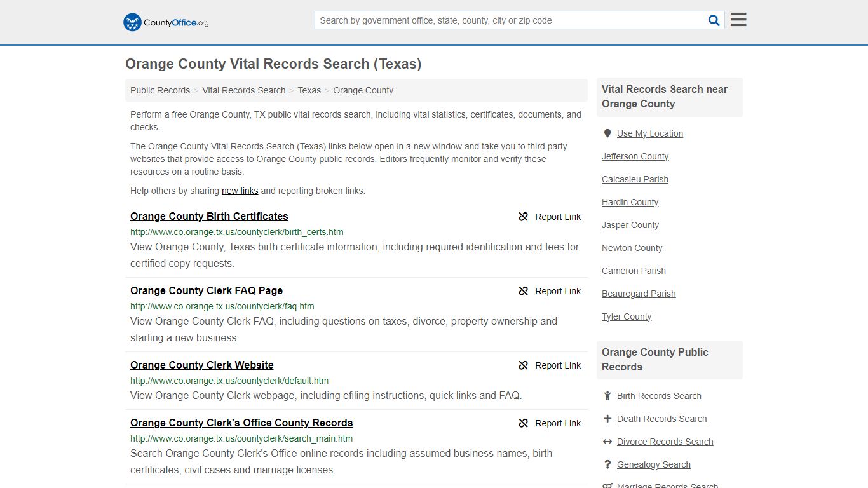This screenshot has width=868, height=488.
Task: Open Beauregard Parish vital records
Action: click(639, 294)
